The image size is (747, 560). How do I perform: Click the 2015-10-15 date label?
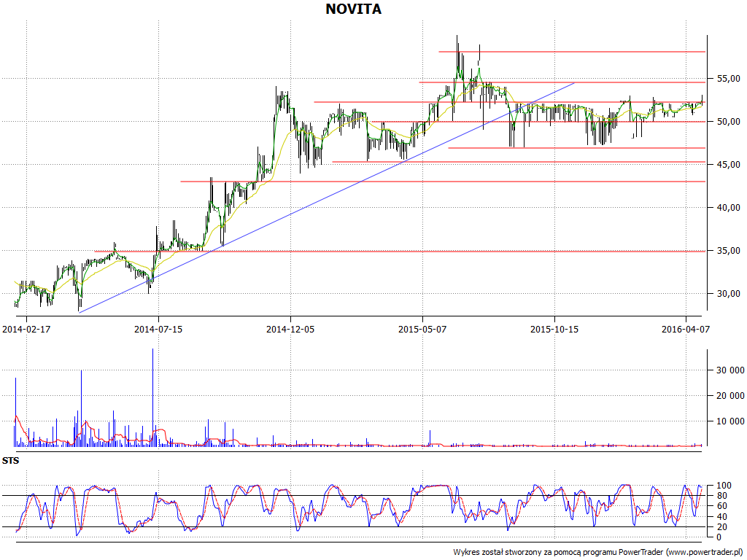(x=554, y=329)
